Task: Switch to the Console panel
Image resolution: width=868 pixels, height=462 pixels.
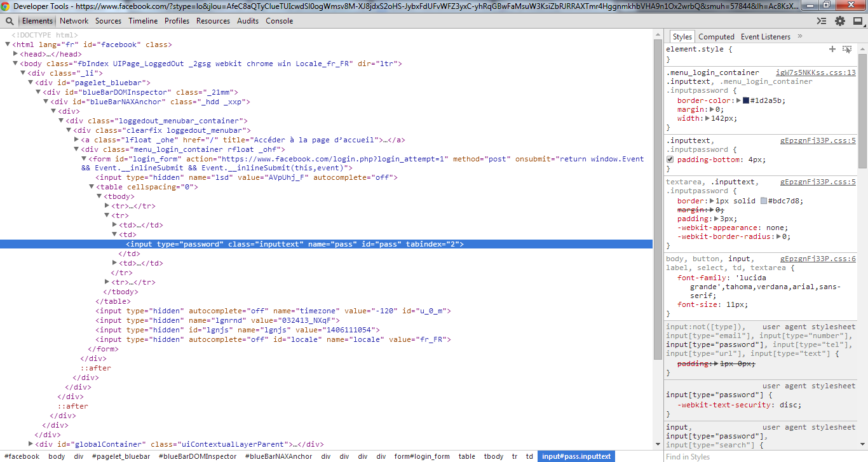Action: coord(280,21)
